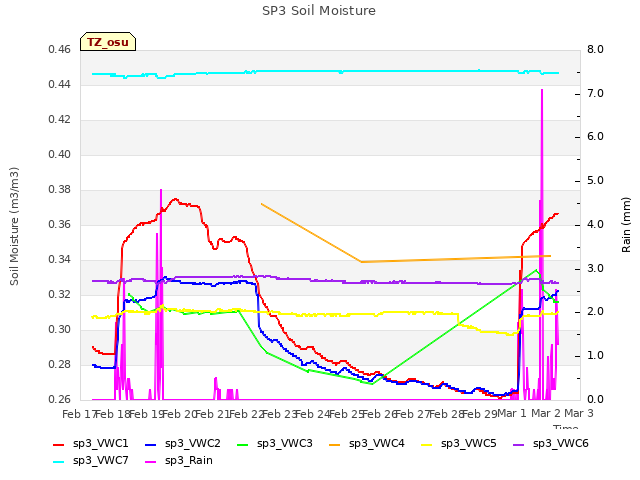Click the 0.44 left axis tick label

tap(60, 85)
